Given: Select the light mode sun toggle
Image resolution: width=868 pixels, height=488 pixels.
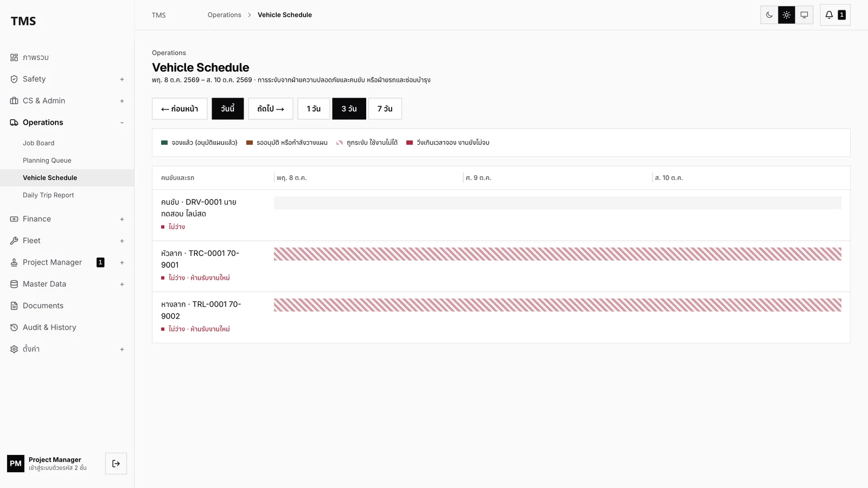Looking at the screenshot, I should coord(787,15).
